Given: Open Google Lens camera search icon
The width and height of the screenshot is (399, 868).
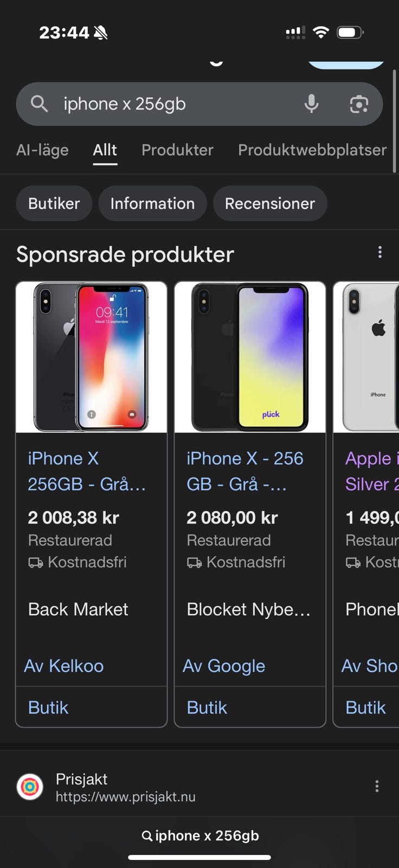Looking at the screenshot, I should click(x=359, y=104).
